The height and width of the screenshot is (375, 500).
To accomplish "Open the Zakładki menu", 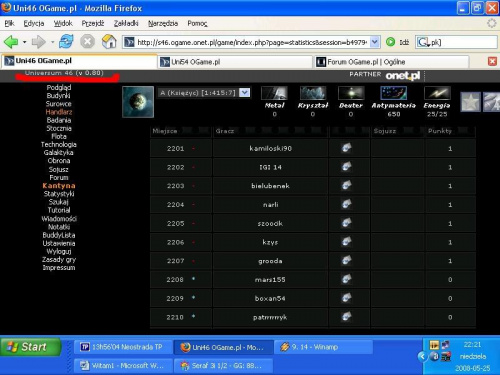I will pos(126,23).
